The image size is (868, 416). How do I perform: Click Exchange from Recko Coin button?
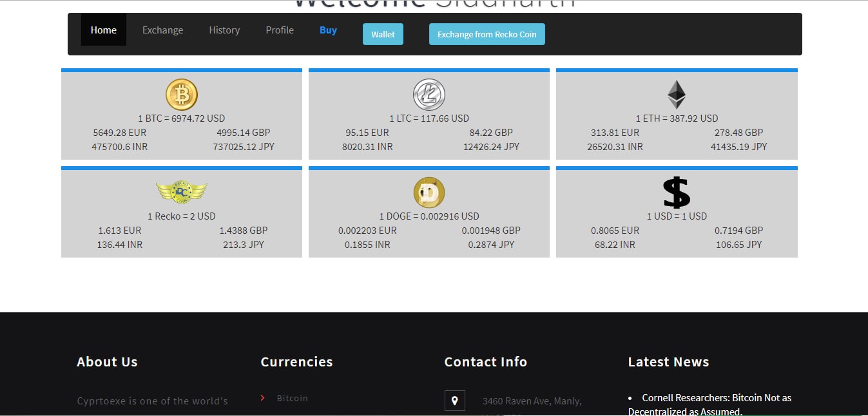pos(487,34)
